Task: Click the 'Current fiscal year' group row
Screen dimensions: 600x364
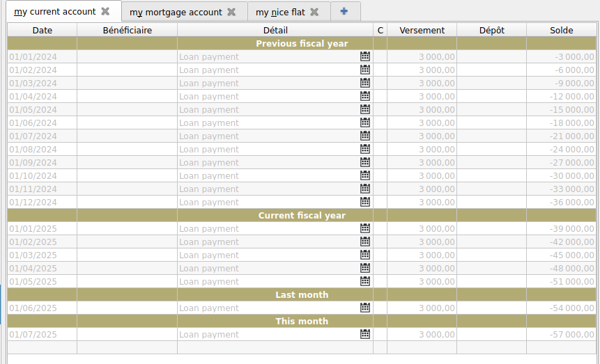Action: click(x=302, y=215)
